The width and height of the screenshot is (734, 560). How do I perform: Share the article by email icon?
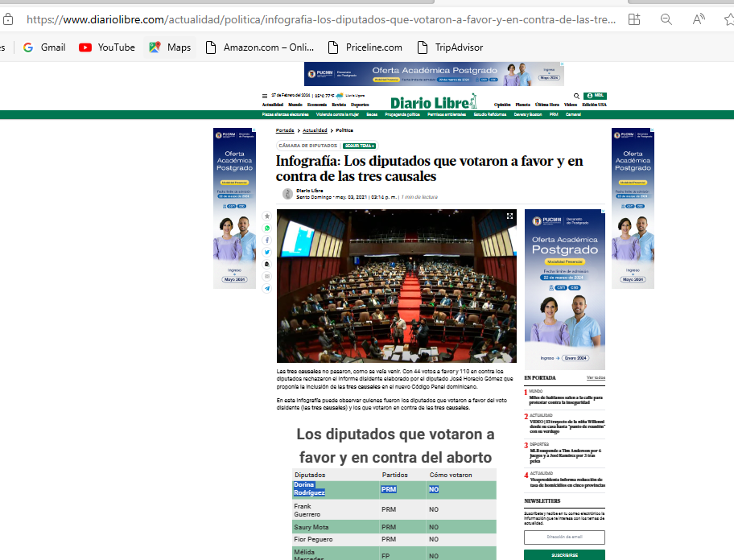267,277
